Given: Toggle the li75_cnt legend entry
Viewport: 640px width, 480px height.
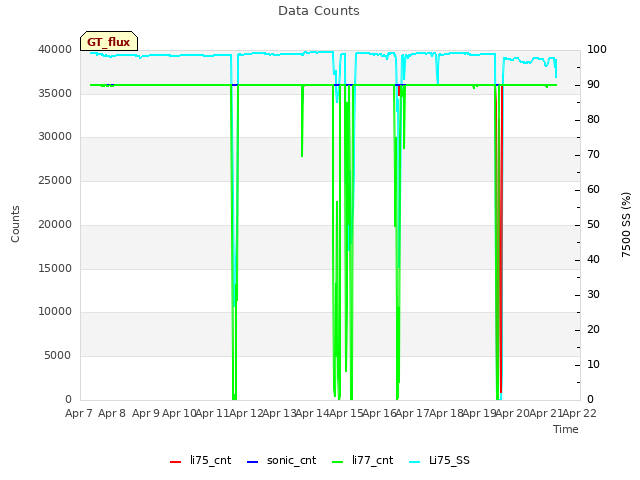Looking at the screenshot, I should (x=200, y=460).
